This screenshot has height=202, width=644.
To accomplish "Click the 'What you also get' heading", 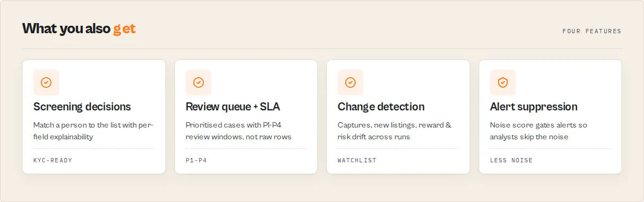I will click(x=79, y=29).
